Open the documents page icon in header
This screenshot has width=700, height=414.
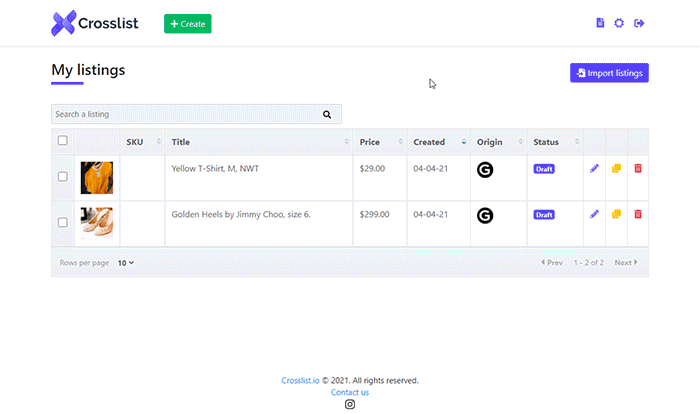click(x=600, y=23)
